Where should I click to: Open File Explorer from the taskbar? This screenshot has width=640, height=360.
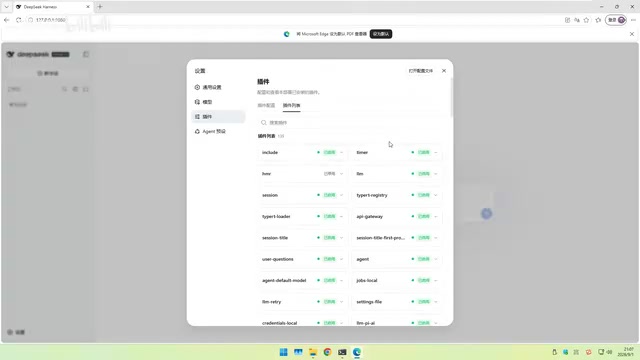[x=313, y=352]
